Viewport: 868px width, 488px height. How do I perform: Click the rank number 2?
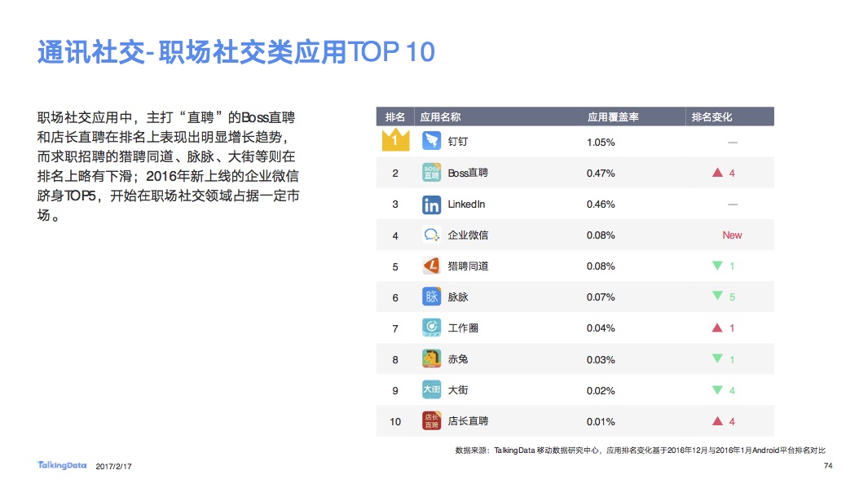[395, 174]
